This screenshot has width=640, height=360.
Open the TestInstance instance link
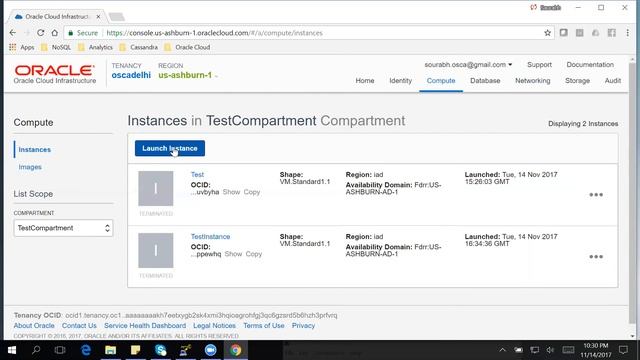coord(210,236)
